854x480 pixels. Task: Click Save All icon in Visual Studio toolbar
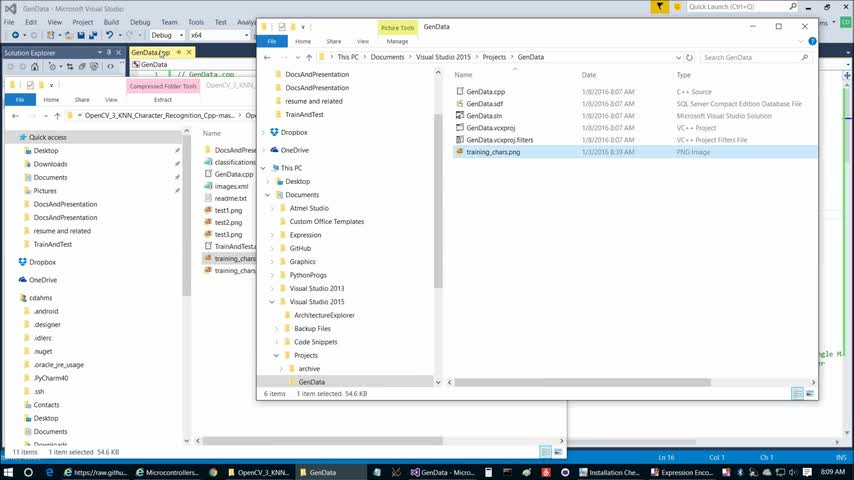click(93, 35)
